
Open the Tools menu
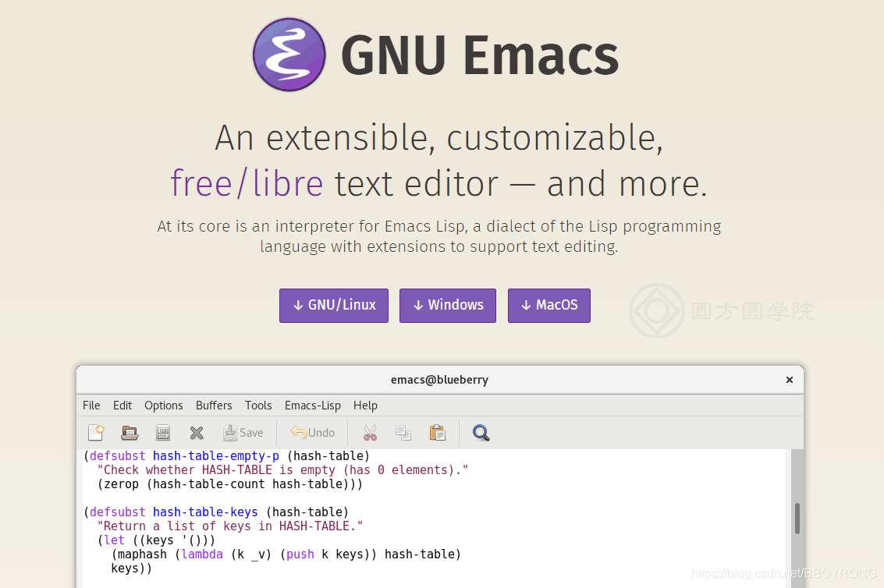(x=258, y=406)
